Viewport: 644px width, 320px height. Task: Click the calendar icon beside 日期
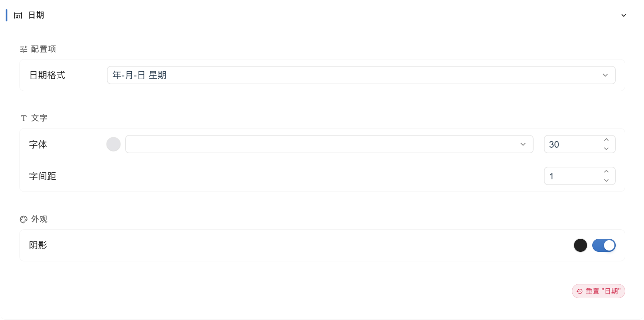tap(18, 16)
